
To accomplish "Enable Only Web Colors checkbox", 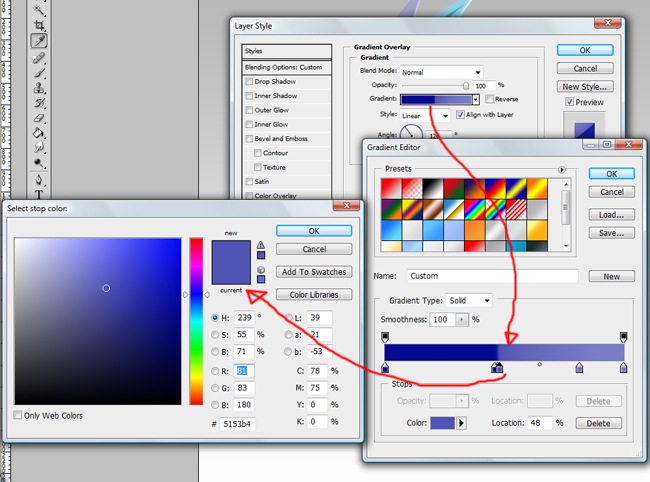I will tap(19, 415).
